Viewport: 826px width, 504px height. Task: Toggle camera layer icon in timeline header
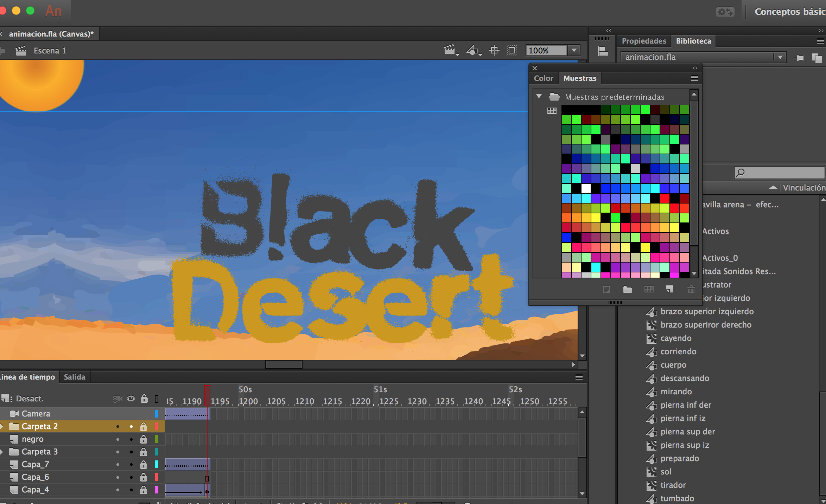click(117, 399)
